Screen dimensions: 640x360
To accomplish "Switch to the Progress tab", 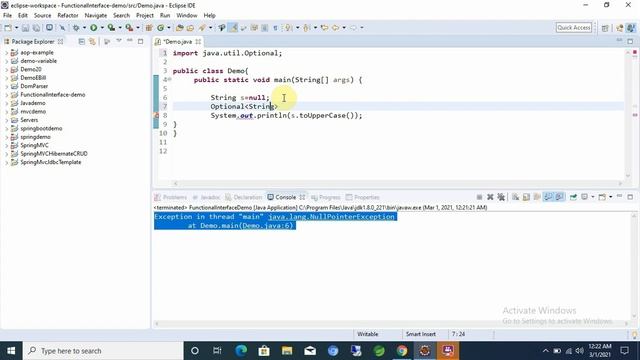I will [x=326, y=197].
